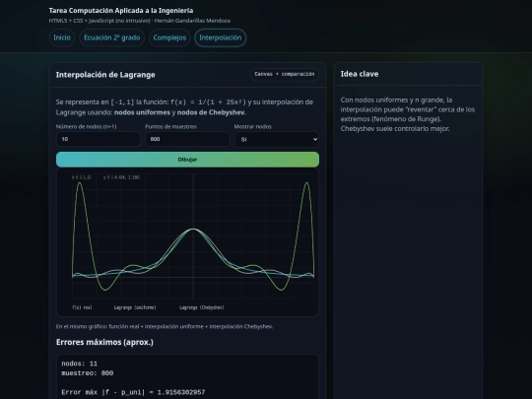The image size is (532, 399).
Task: Click the Dibujar button
Action: 187,160
